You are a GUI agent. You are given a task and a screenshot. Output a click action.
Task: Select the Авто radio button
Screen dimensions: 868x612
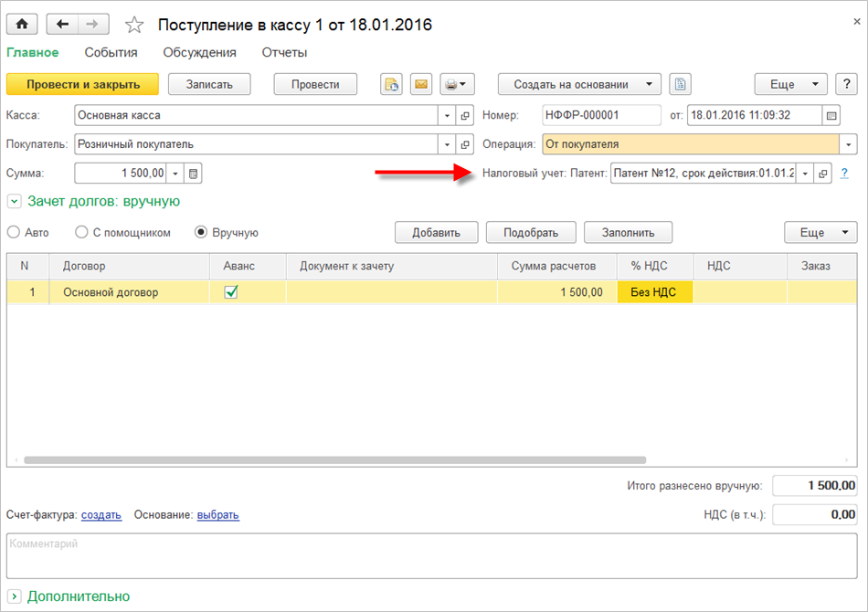tap(14, 233)
